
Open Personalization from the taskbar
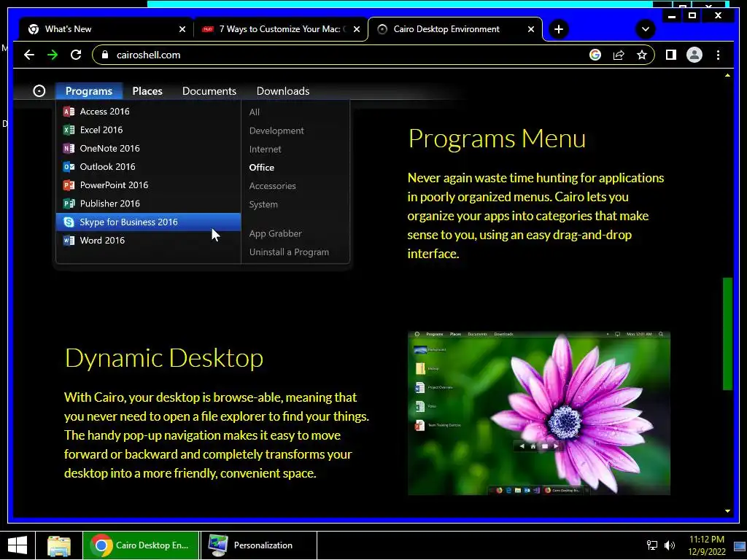(x=259, y=545)
